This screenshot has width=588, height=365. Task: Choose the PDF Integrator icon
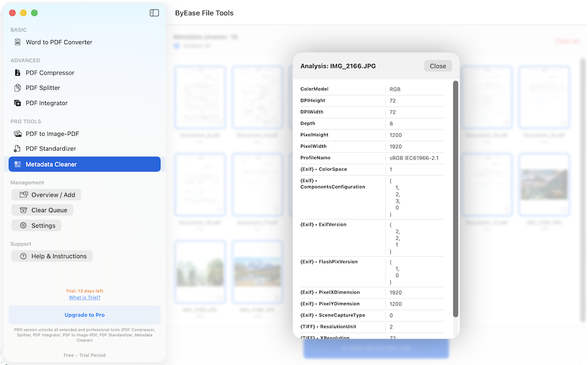[x=18, y=103]
